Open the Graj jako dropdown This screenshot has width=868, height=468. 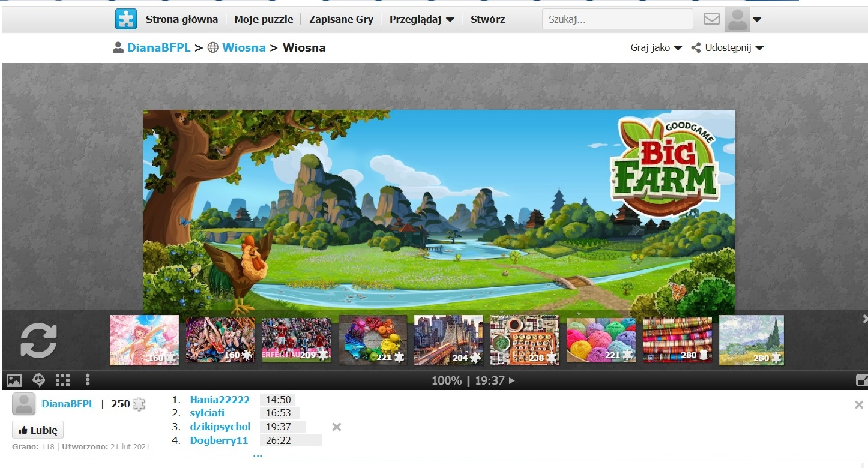point(657,47)
